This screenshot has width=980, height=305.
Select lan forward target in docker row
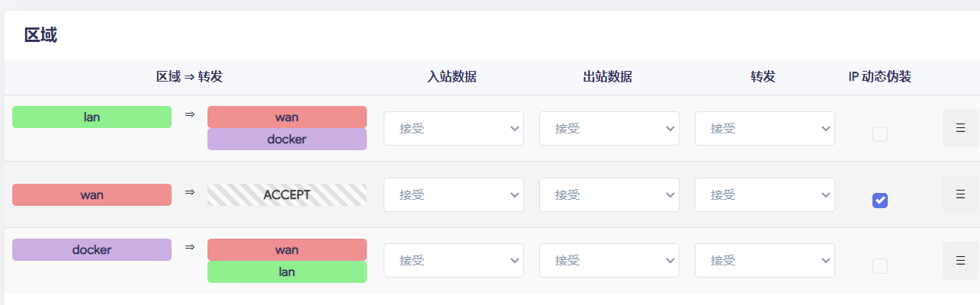click(287, 271)
